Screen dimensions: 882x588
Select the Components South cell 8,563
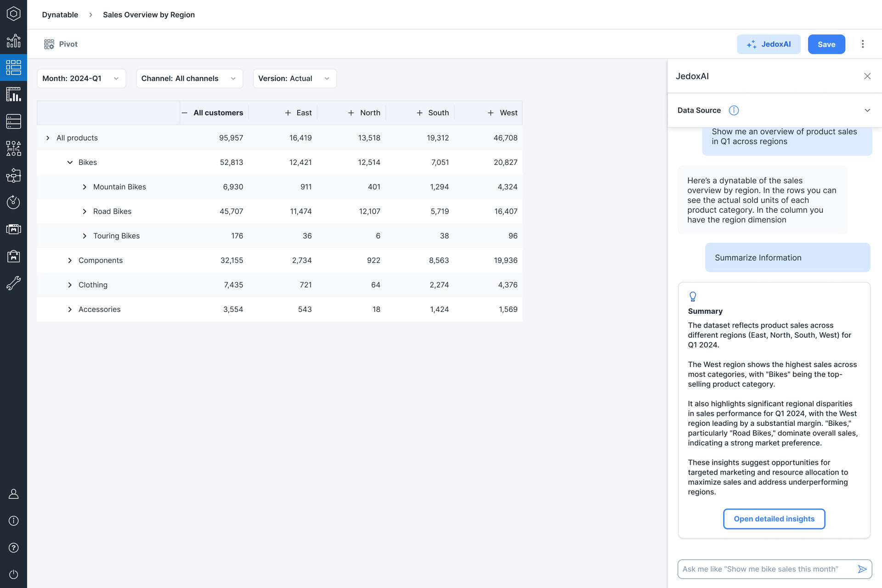click(439, 260)
